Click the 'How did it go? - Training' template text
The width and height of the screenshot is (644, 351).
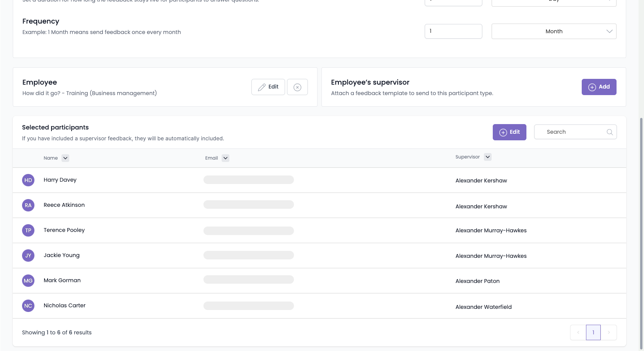click(x=90, y=93)
